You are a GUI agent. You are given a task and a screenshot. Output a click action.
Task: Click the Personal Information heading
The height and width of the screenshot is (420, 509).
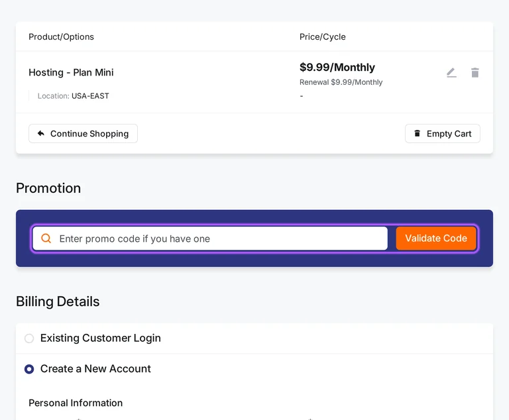click(76, 403)
